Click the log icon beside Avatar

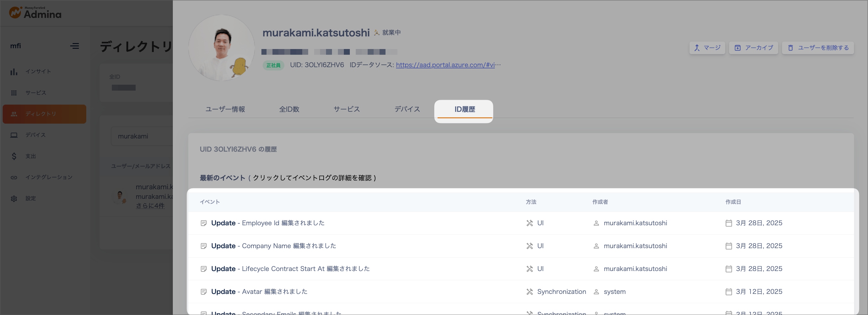(x=203, y=292)
